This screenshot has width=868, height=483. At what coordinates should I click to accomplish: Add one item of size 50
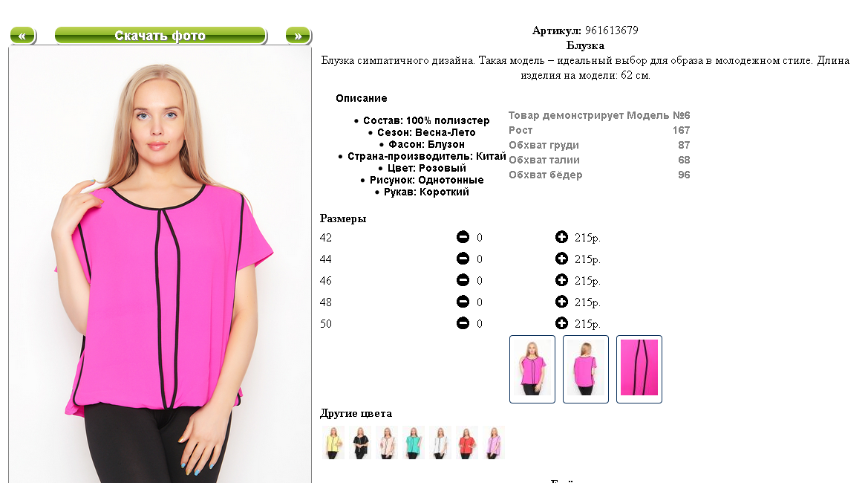point(561,323)
